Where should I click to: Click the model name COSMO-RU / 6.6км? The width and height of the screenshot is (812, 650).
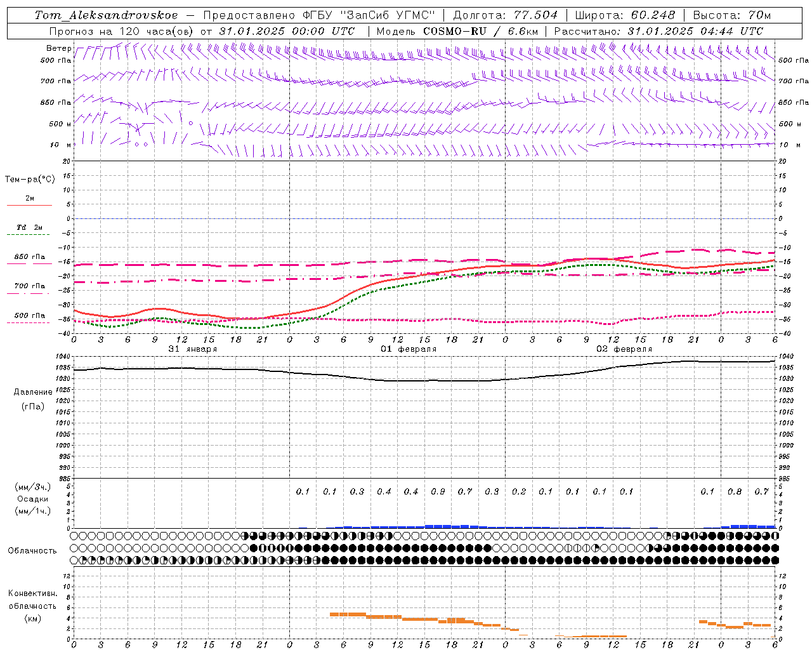[481, 31]
